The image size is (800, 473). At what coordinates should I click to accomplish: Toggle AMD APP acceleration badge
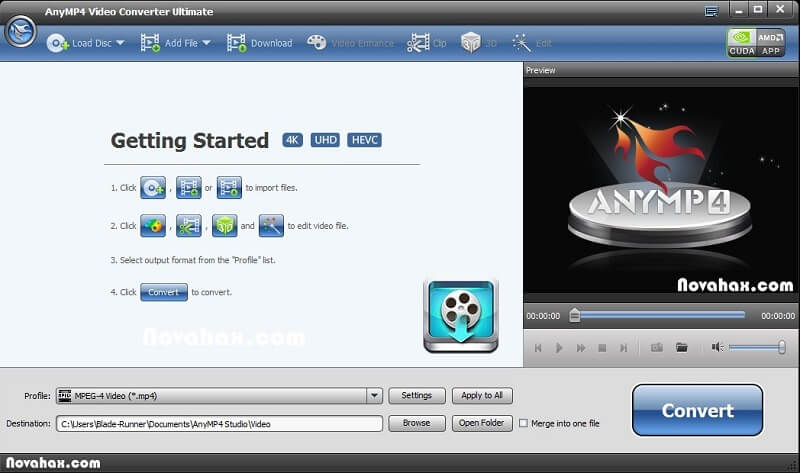[770, 43]
